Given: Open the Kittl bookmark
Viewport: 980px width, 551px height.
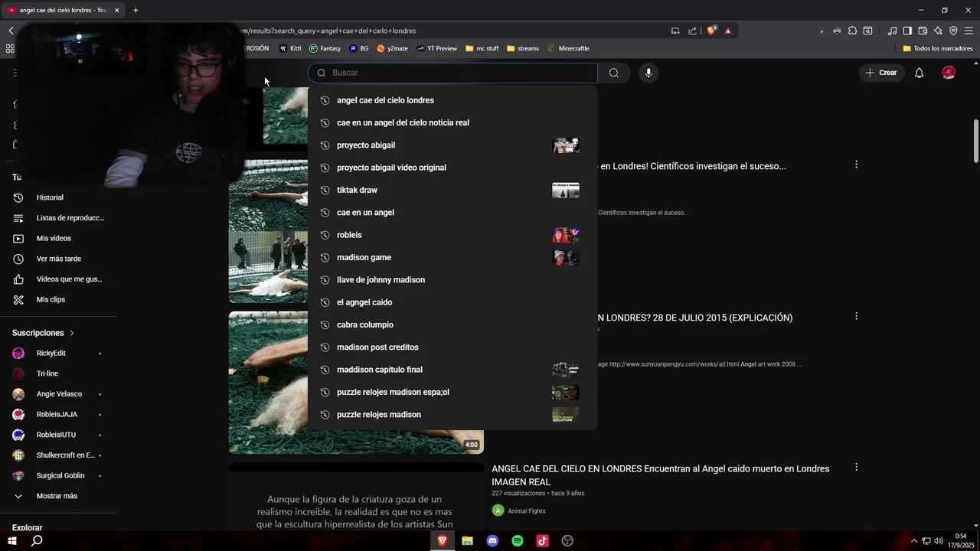Looking at the screenshot, I should [289, 48].
